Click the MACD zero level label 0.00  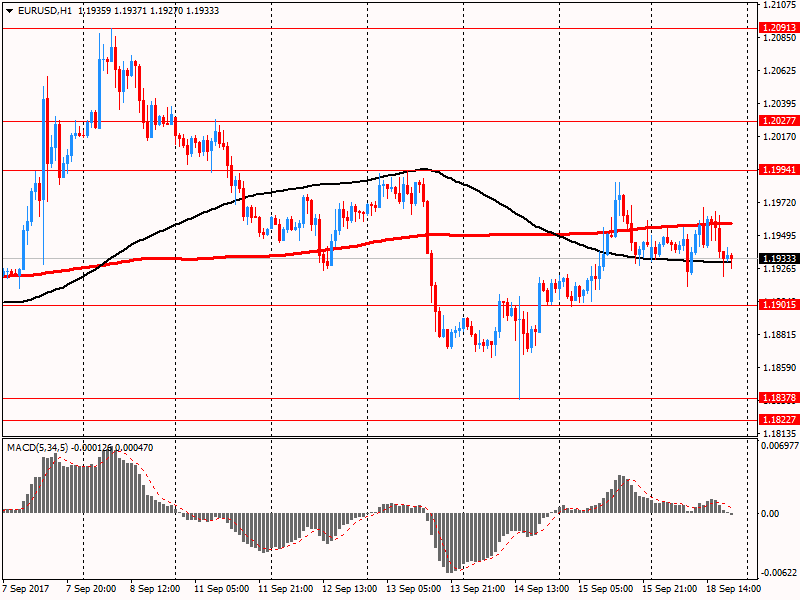click(x=770, y=513)
